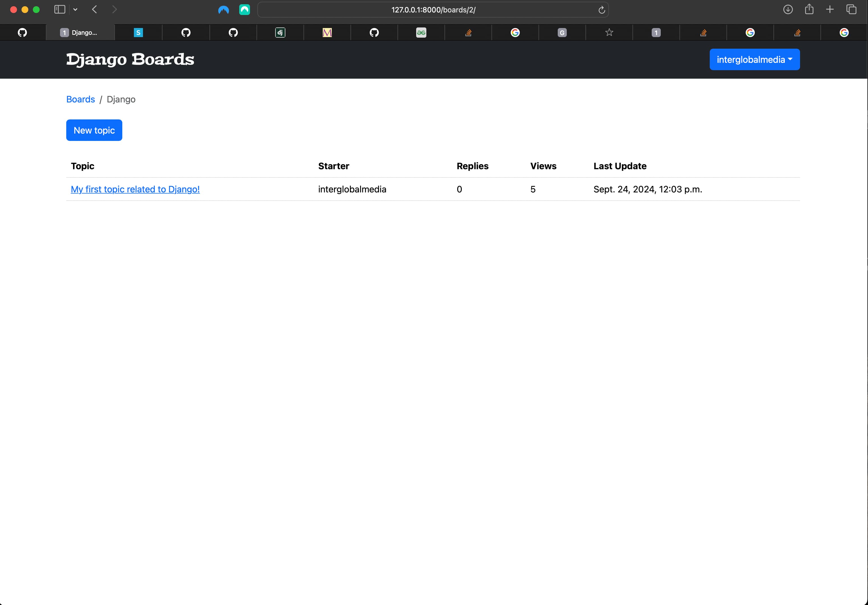Open the GeeksforGeeks tab
Image resolution: width=868 pixels, height=605 pixels.
click(x=421, y=33)
